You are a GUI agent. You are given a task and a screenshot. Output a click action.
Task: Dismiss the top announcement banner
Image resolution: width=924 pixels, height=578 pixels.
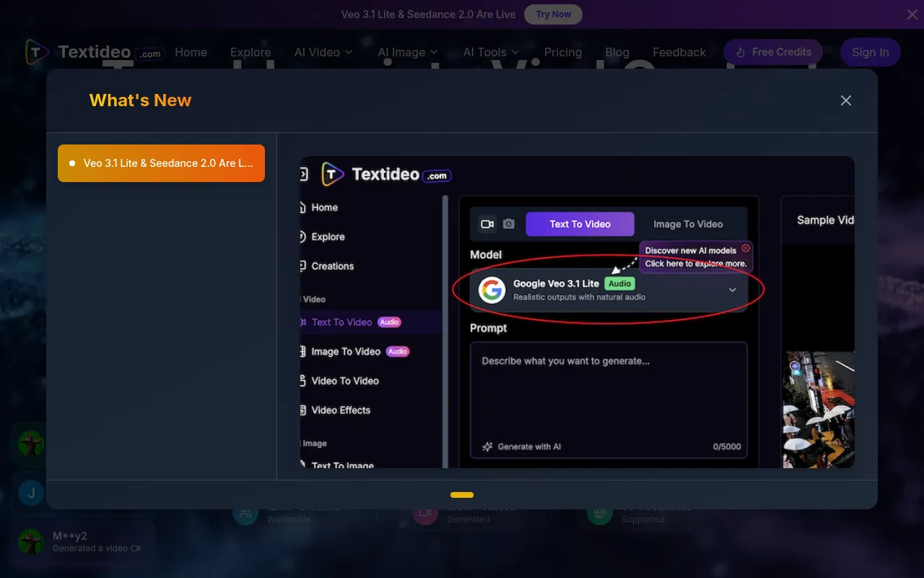(912, 14)
